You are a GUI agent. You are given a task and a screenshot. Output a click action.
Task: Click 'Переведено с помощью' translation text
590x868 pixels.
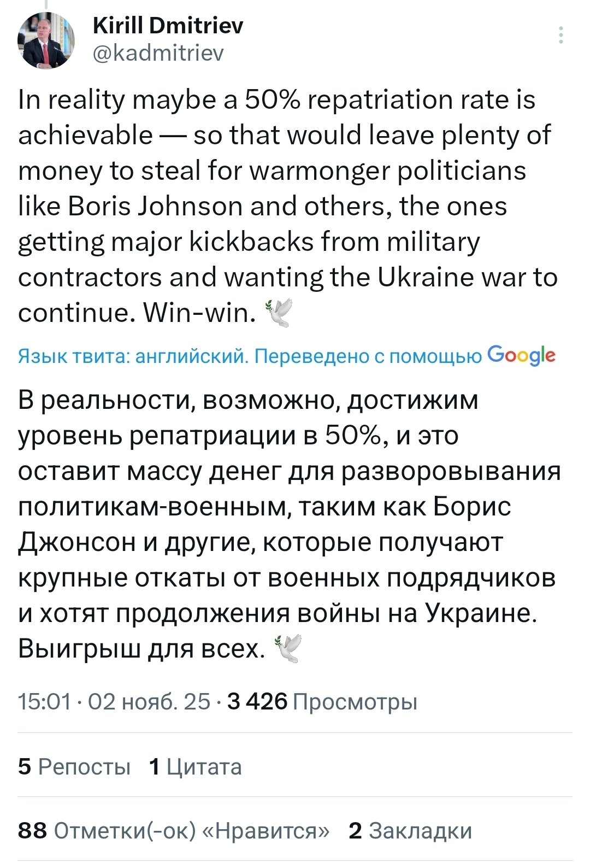[368, 356]
